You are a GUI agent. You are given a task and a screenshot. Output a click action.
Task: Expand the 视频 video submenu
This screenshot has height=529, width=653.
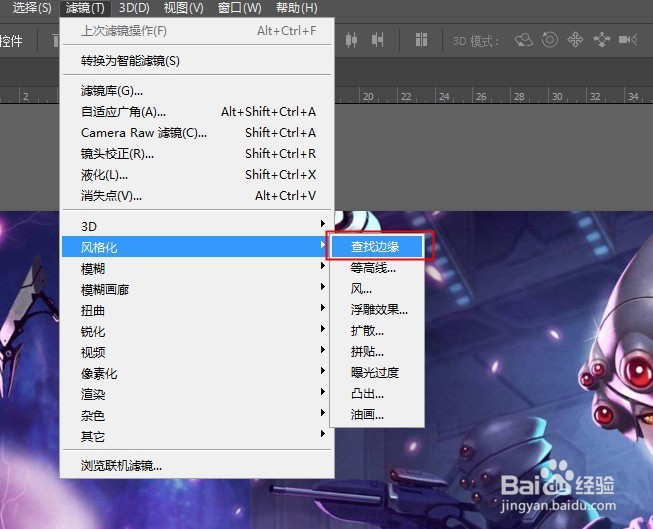tap(197, 352)
